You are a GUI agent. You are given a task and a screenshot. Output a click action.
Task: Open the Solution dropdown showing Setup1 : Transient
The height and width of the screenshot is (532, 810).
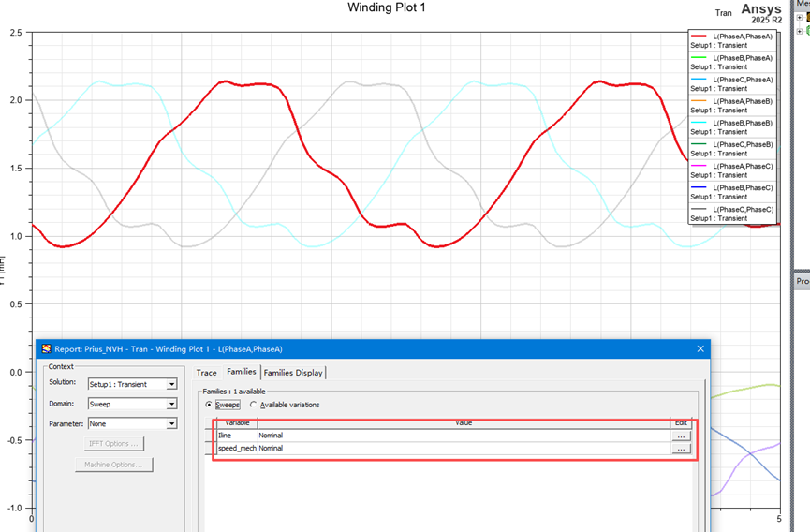pos(132,384)
